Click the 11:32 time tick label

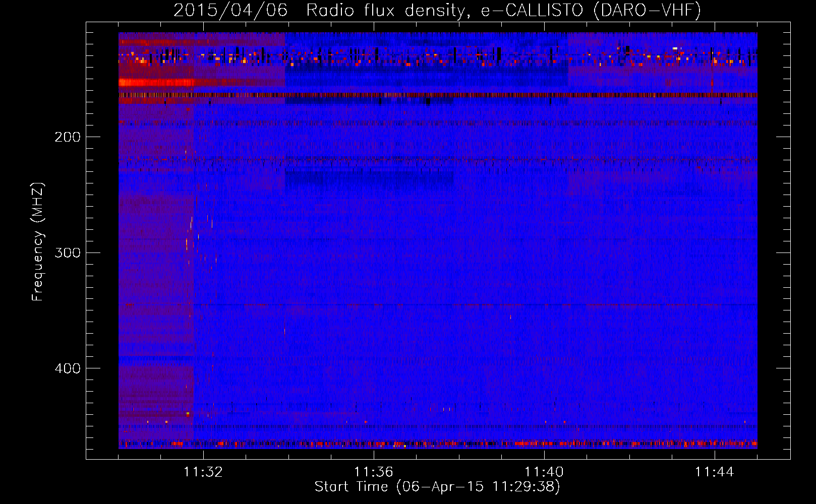203,472
